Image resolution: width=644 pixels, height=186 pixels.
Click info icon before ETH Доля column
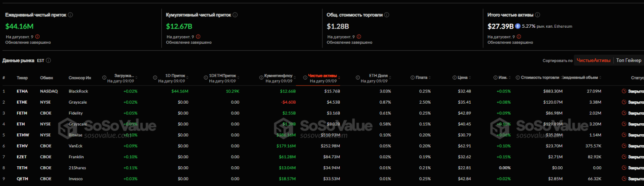pyautogui.click(x=357, y=78)
